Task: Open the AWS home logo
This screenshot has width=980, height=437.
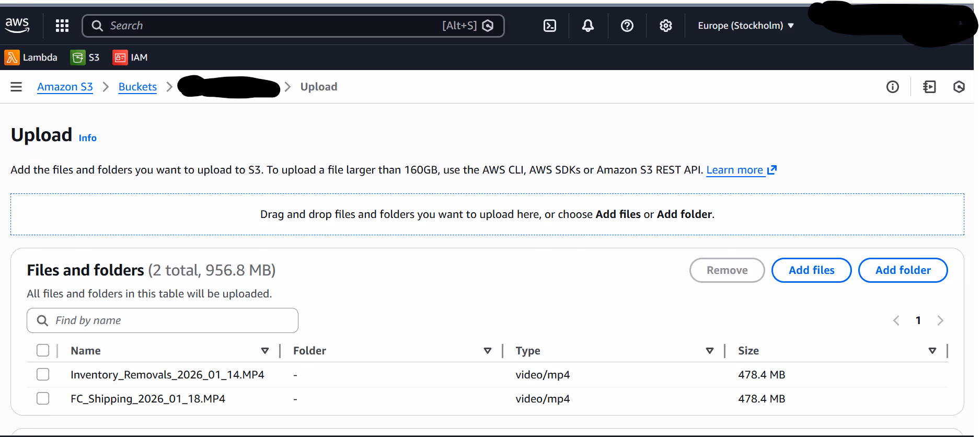Action: (x=17, y=25)
